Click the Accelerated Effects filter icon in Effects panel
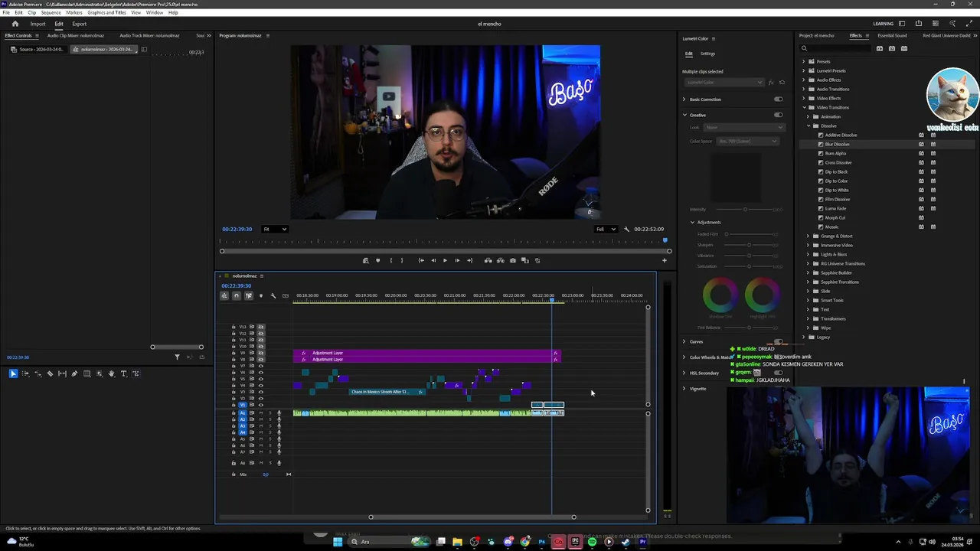The image size is (980, 551). point(880,48)
